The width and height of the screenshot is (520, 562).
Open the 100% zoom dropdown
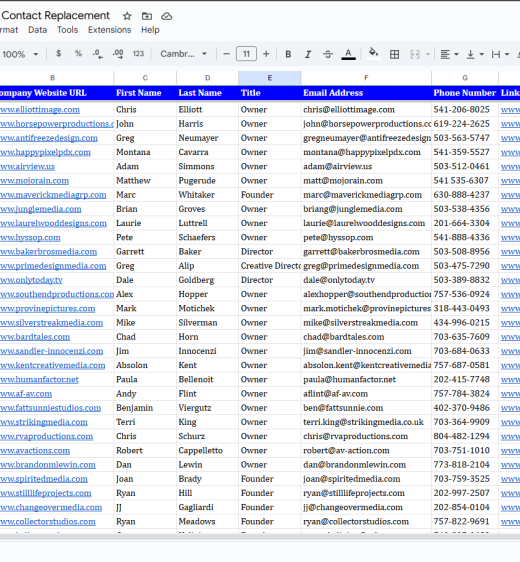[20, 54]
